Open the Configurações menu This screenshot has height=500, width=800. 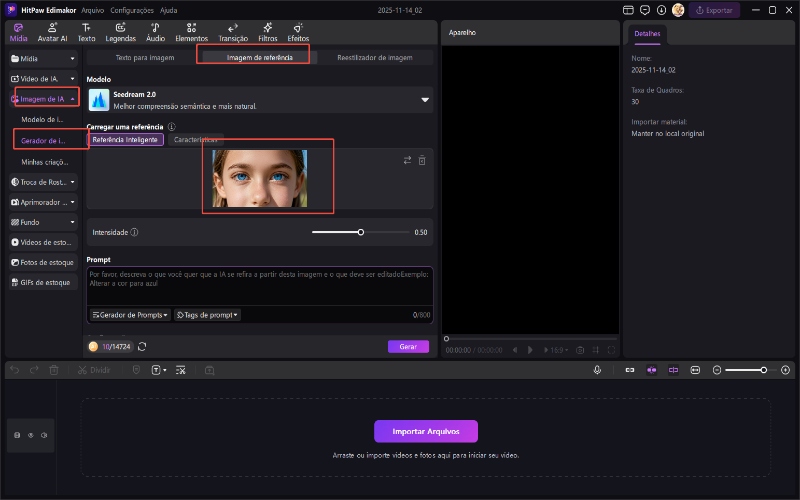coord(132,10)
